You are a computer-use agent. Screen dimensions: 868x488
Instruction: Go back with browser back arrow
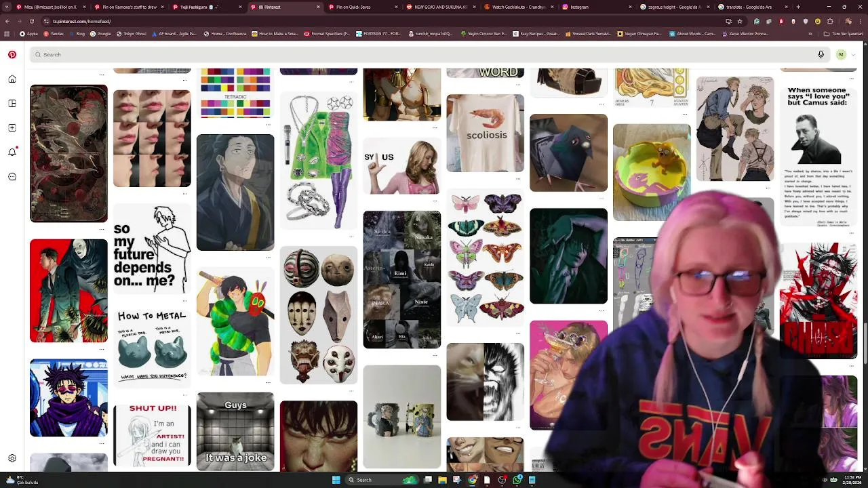point(7,21)
